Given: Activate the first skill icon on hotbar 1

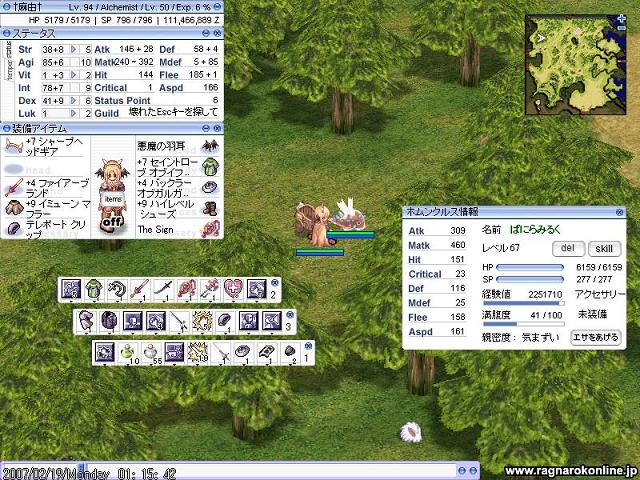Looking at the screenshot, I should [104, 352].
